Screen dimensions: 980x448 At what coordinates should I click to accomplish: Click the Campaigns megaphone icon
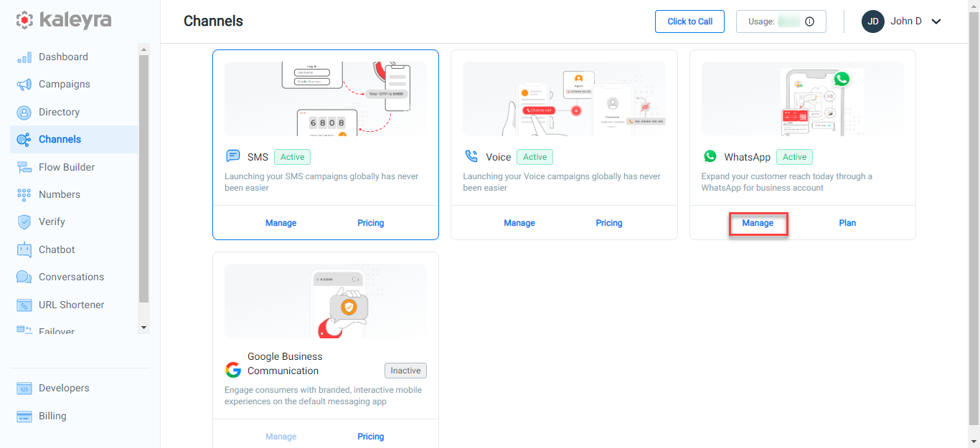(x=24, y=85)
